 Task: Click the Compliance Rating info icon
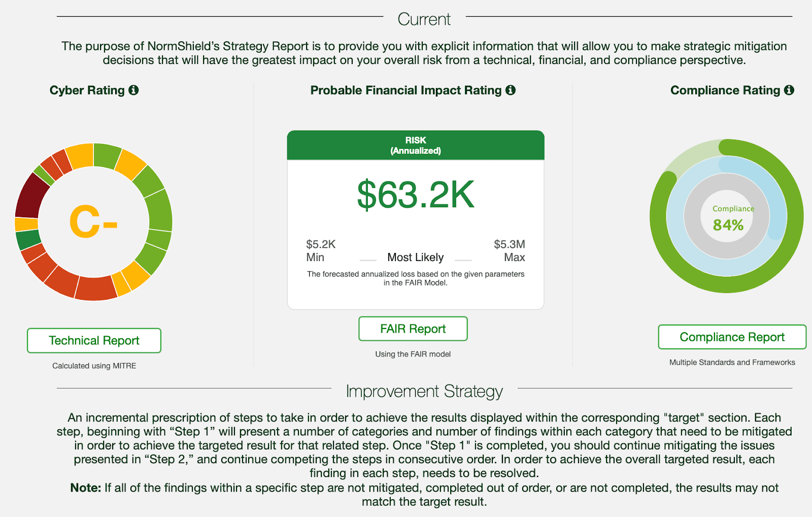point(789,90)
